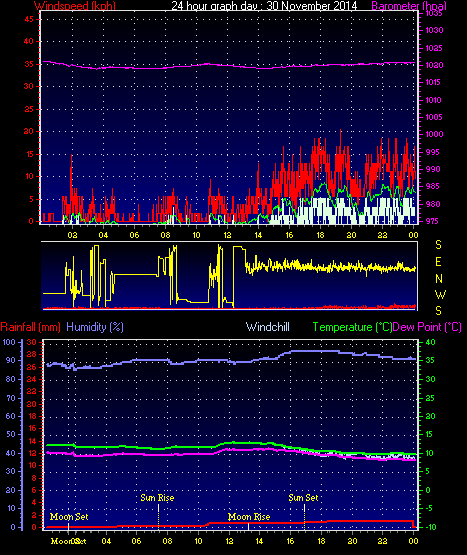This screenshot has height=555, width=467.
Task: Click the E wind direction label
Action: tap(438, 262)
